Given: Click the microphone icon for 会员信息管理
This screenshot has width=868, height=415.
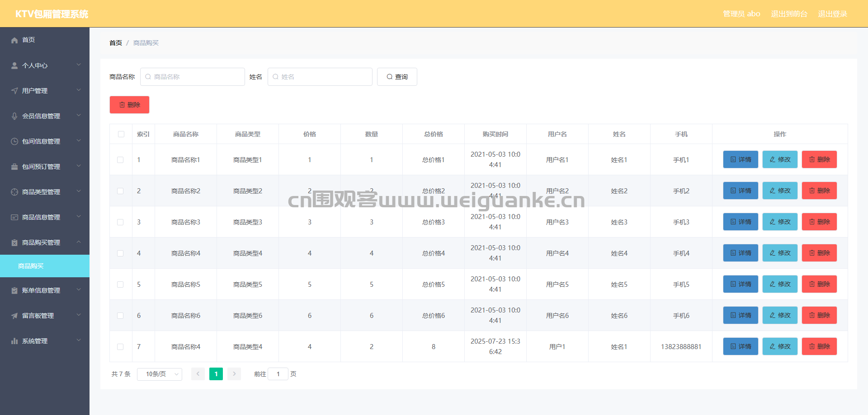Looking at the screenshot, I should click(14, 116).
